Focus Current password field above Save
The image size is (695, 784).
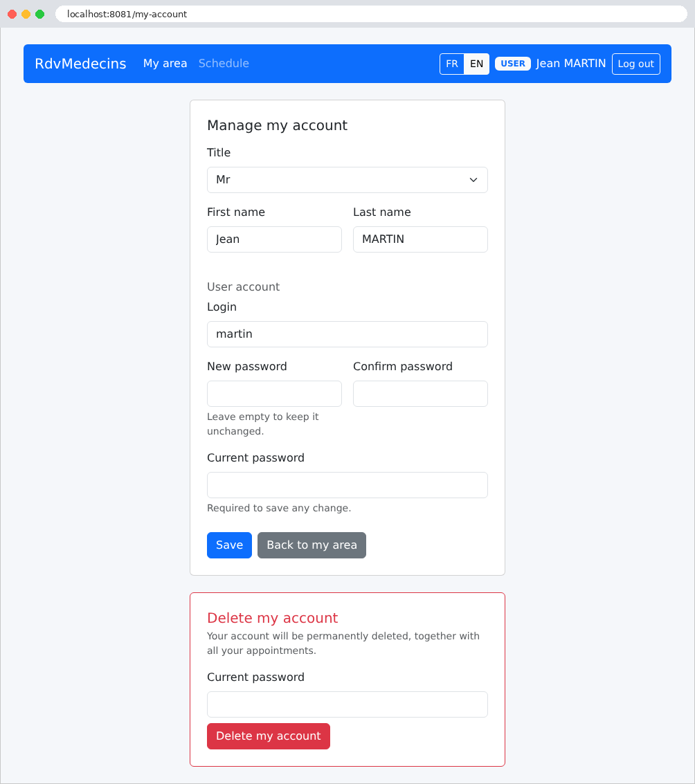pos(347,485)
